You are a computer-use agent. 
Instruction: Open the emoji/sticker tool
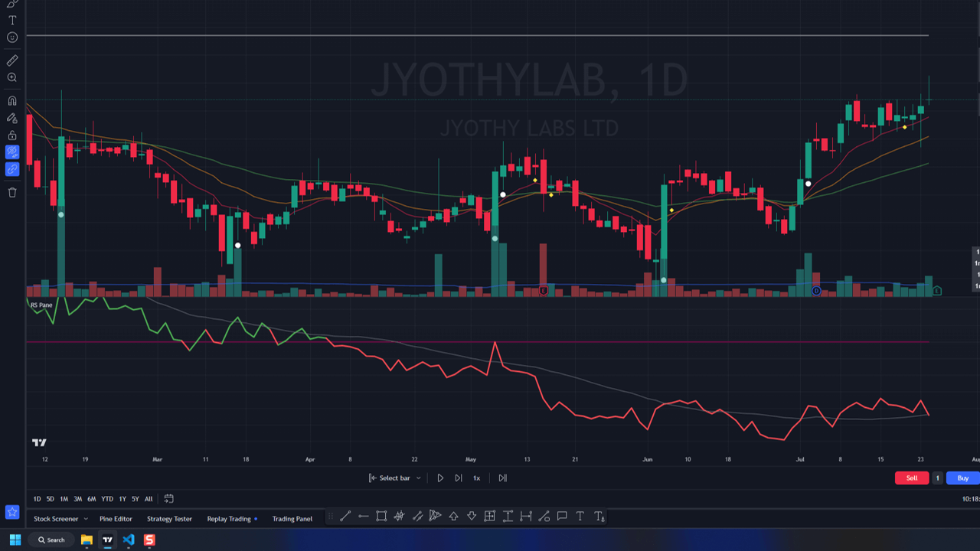click(11, 37)
